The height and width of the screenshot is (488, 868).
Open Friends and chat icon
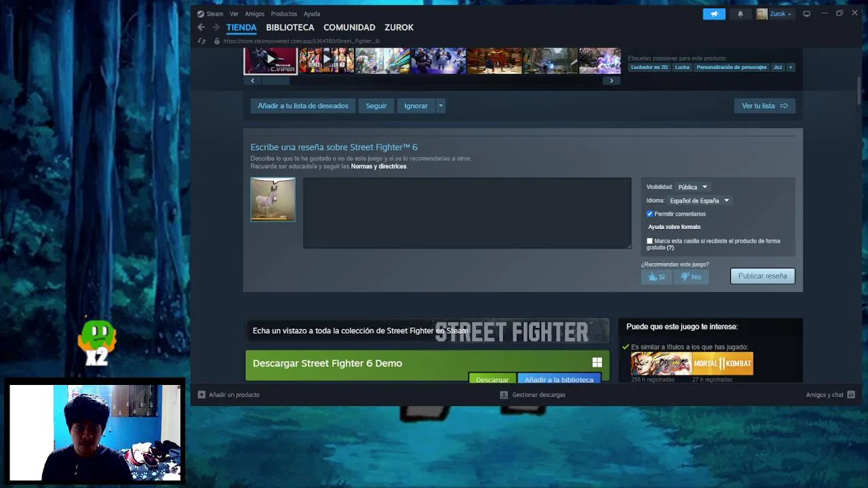pyautogui.click(x=851, y=394)
